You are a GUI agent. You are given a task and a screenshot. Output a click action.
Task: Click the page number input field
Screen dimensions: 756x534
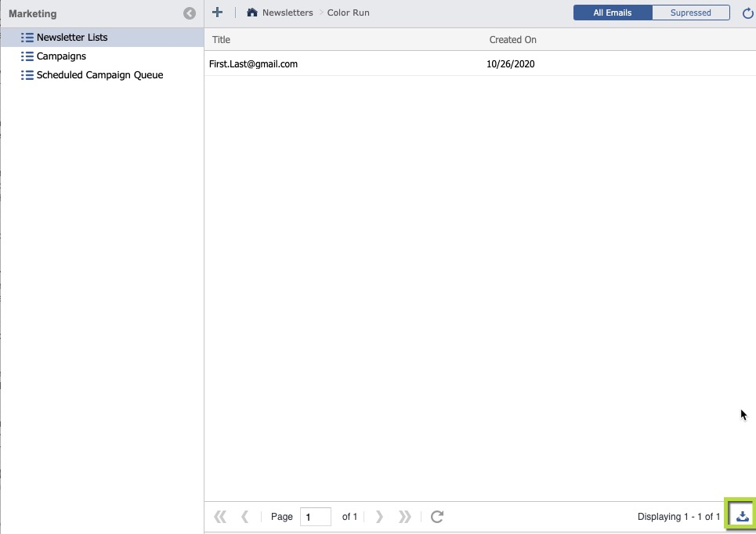[315, 517]
